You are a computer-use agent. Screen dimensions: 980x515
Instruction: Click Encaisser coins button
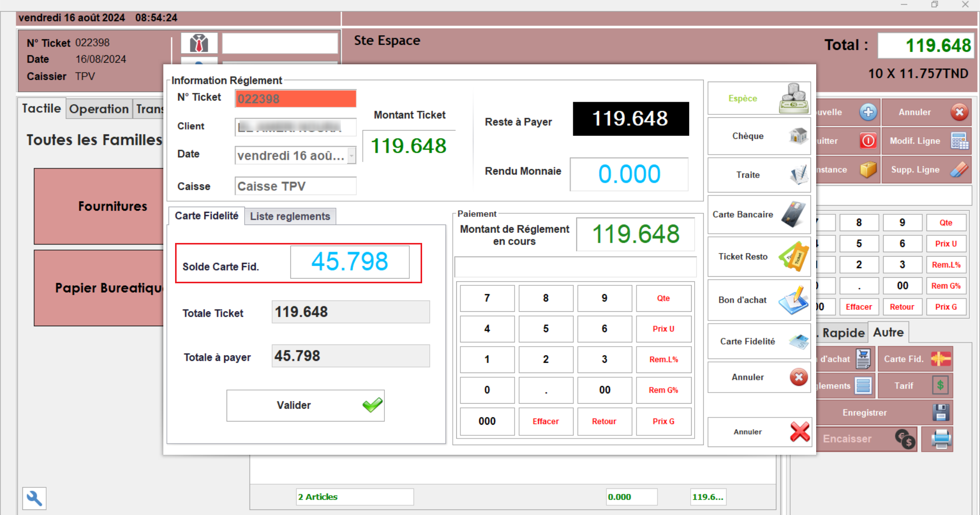click(867, 439)
